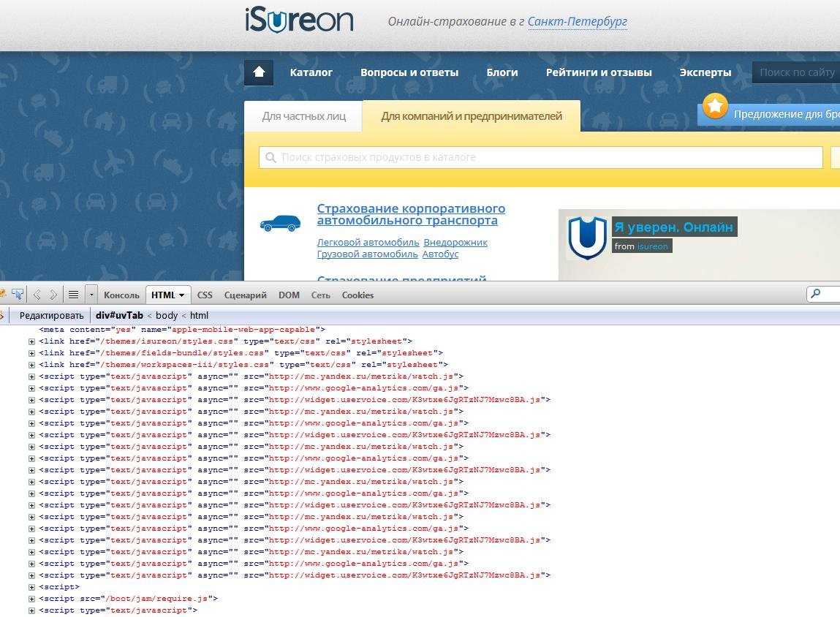The height and width of the screenshot is (617, 840).
Task: Open the Санкт-Петербург city link
Action: point(577,21)
